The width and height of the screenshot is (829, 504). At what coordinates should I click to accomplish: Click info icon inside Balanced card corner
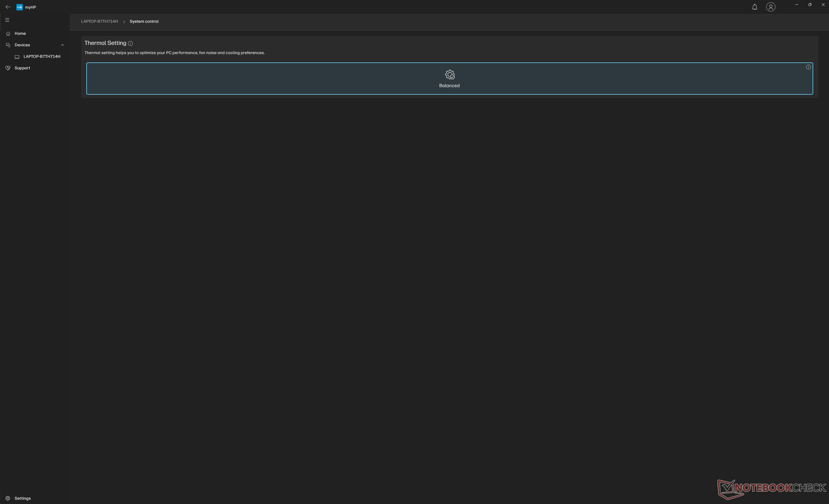tap(808, 67)
